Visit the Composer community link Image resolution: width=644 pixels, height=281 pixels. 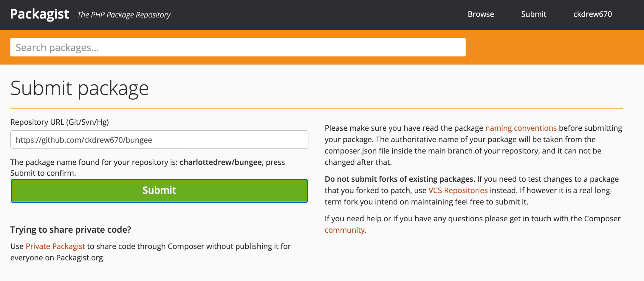click(344, 230)
